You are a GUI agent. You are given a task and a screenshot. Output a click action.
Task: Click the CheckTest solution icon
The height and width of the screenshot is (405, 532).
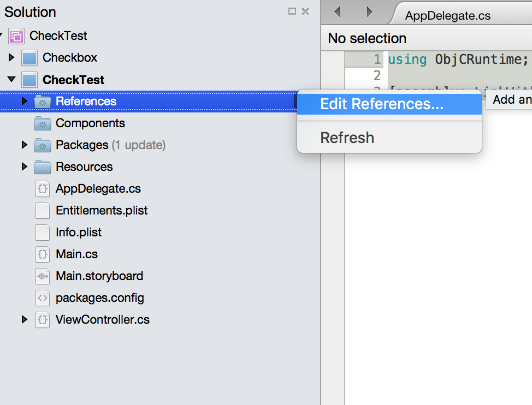16,36
